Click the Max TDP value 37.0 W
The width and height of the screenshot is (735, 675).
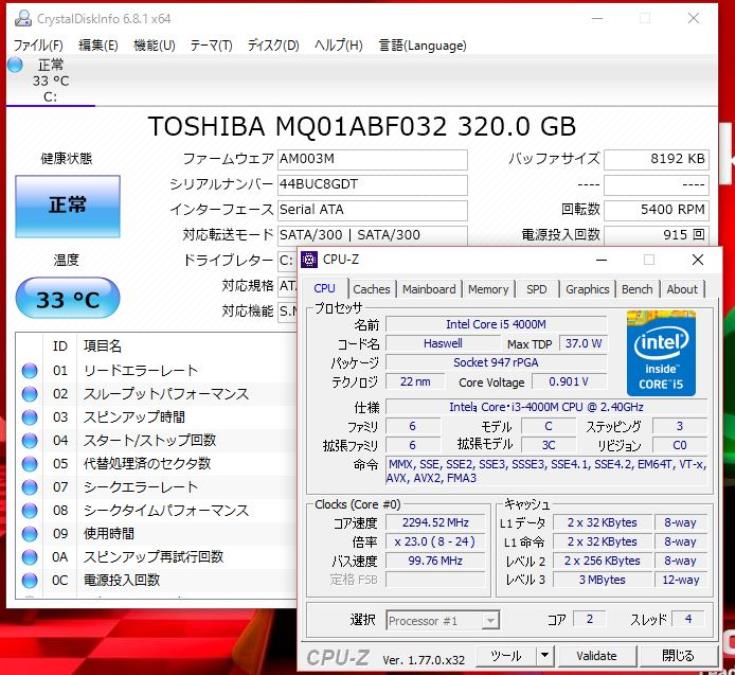[583, 344]
